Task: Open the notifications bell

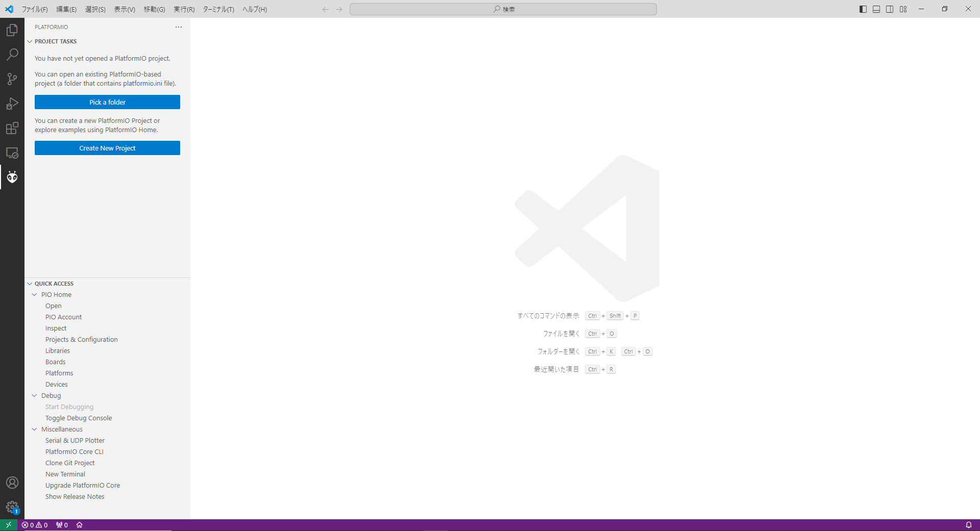Action: pyautogui.click(x=968, y=525)
